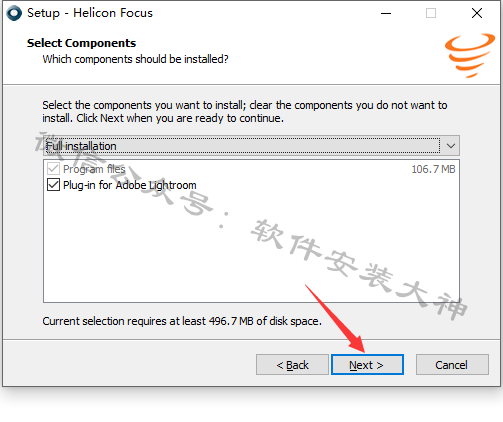The image size is (503, 422).
Task: Click the Helicon Focus title bar icon
Action: click(14, 13)
